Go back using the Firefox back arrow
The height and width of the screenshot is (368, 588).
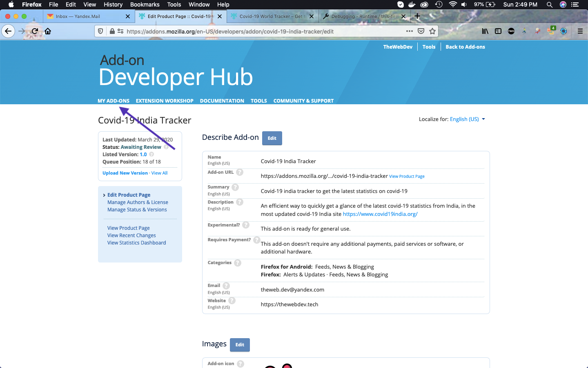pyautogui.click(x=8, y=31)
